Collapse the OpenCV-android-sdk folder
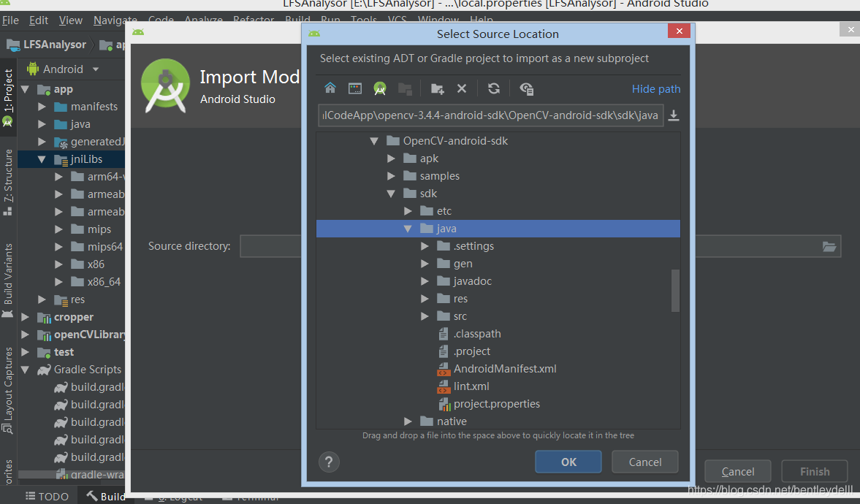This screenshot has height=504, width=860. 374,141
